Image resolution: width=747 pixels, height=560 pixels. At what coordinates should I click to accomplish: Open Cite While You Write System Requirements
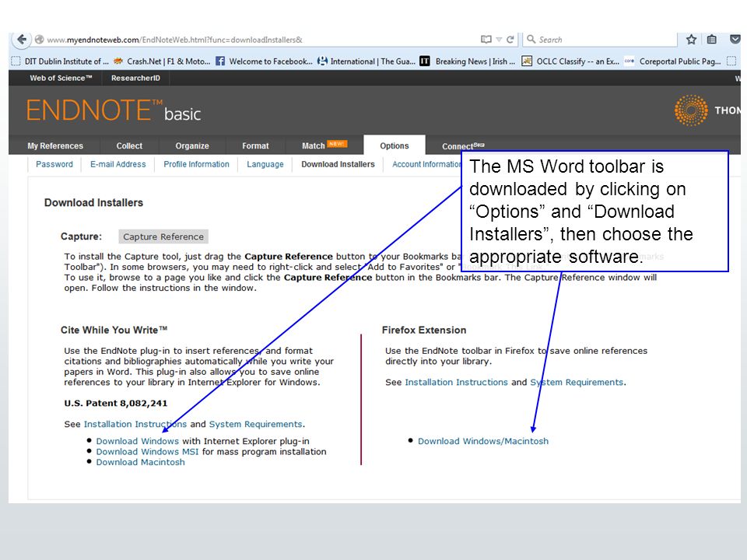pyautogui.click(x=255, y=424)
